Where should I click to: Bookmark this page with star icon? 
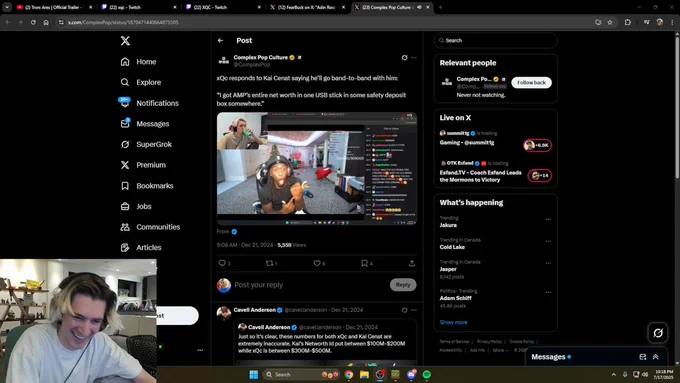(610, 22)
